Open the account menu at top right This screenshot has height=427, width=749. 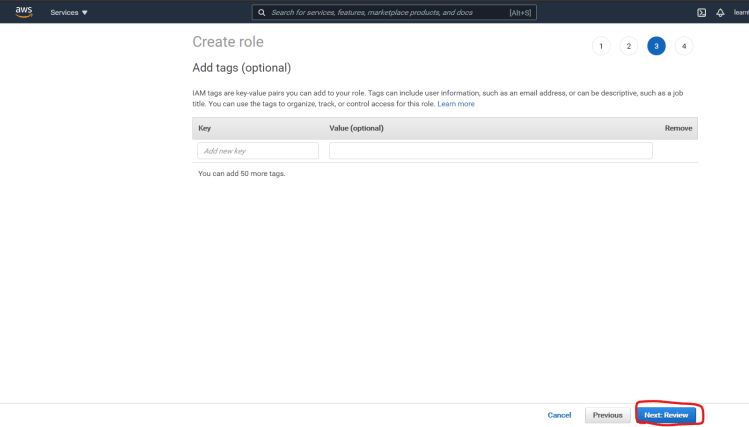pos(740,13)
